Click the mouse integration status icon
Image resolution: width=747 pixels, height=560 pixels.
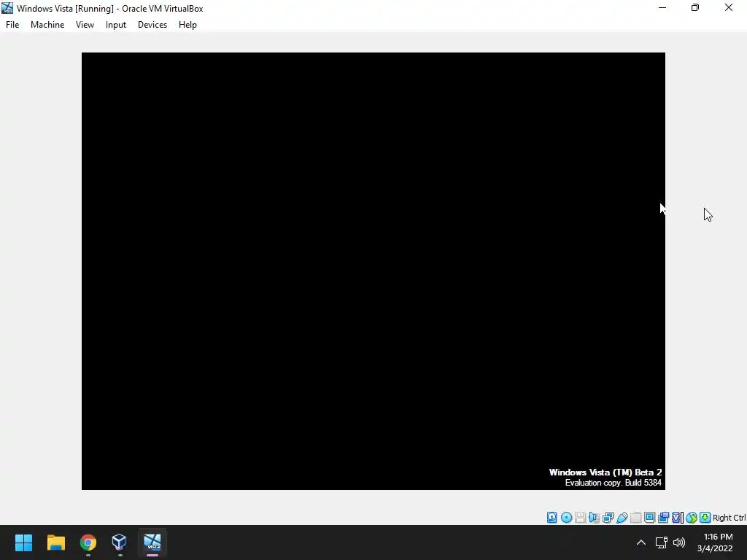click(692, 518)
